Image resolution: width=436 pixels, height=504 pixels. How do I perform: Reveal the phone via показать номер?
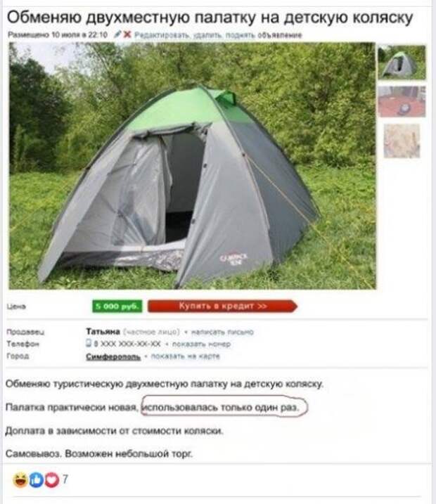click(201, 344)
